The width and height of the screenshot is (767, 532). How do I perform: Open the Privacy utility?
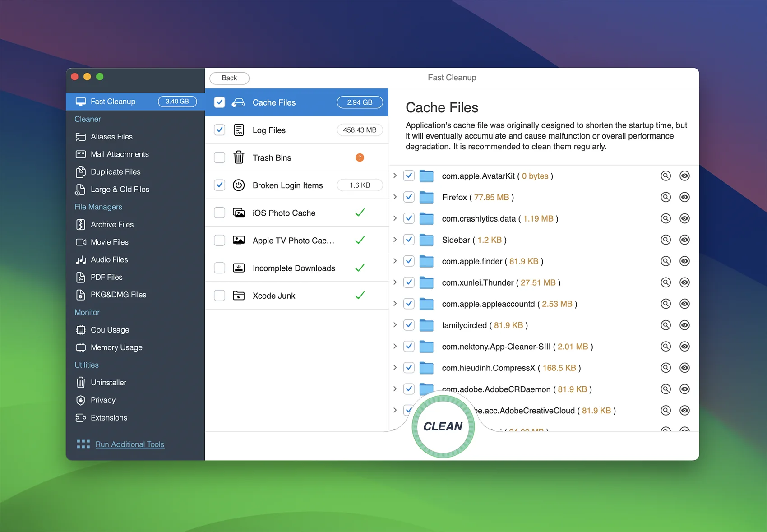(135, 400)
